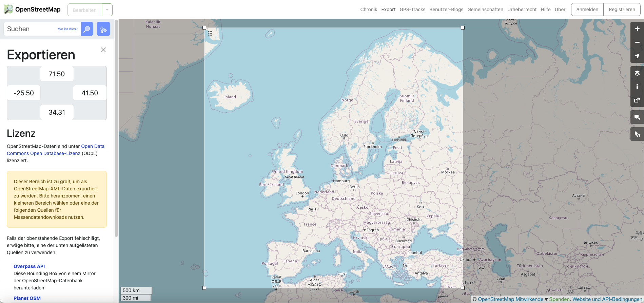Edit the north latitude field 71.50
The image size is (644, 303).
pyautogui.click(x=57, y=74)
